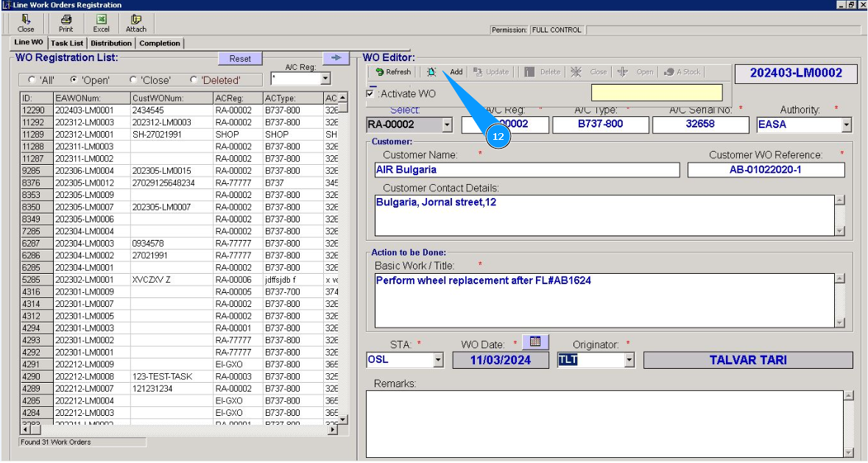Open the WO Date calendar picker
The image size is (868, 463).
535,342
